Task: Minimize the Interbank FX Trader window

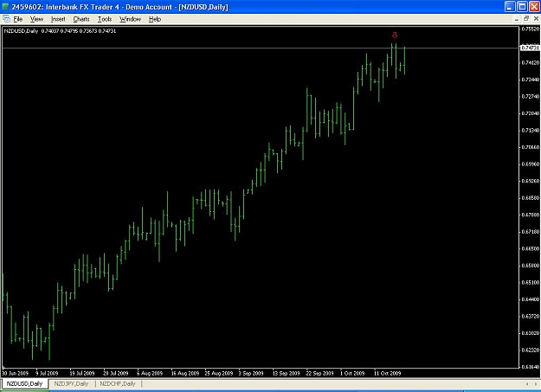Action: click(x=510, y=7)
